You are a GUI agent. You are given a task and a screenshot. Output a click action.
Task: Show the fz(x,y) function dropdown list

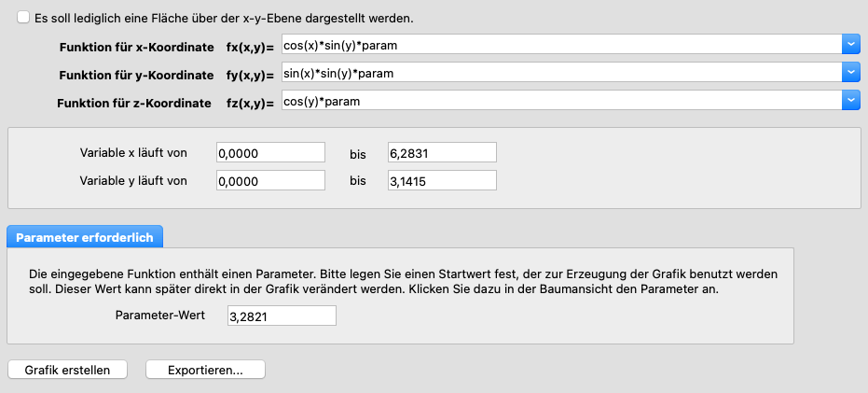click(850, 100)
